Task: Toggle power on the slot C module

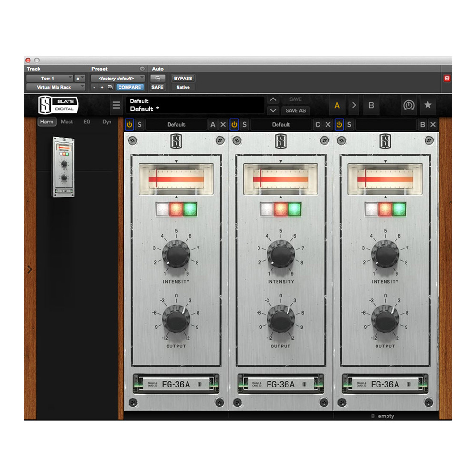Action: click(x=234, y=124)
